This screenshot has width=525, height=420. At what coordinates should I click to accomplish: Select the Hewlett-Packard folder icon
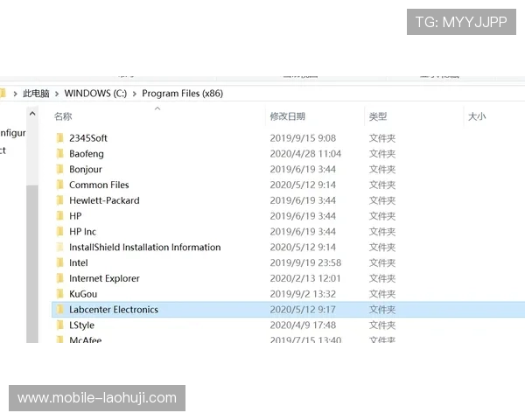59,200
